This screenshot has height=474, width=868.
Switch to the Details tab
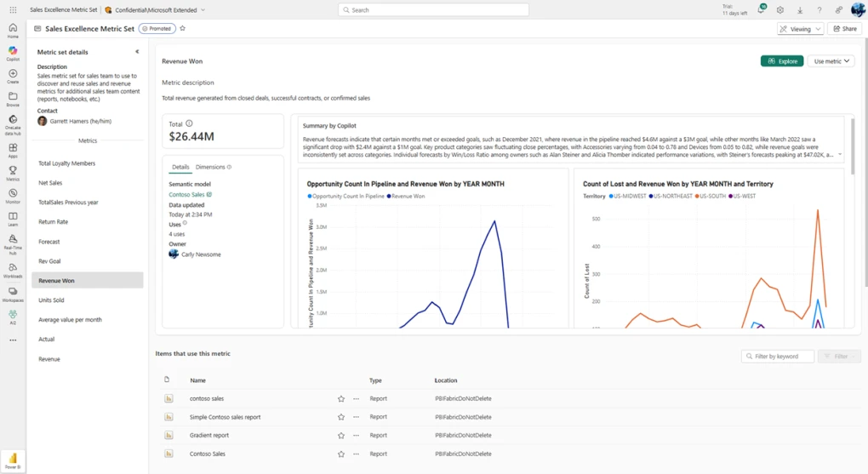180,167
